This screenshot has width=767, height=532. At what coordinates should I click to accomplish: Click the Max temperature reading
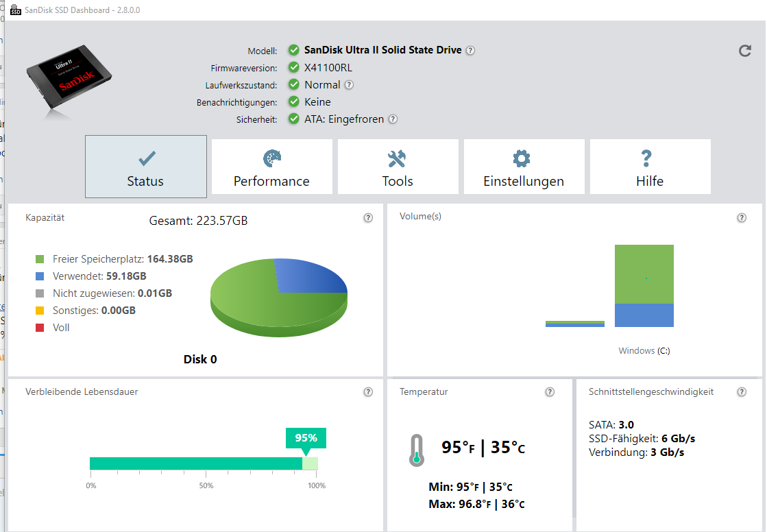click(476, 504)
